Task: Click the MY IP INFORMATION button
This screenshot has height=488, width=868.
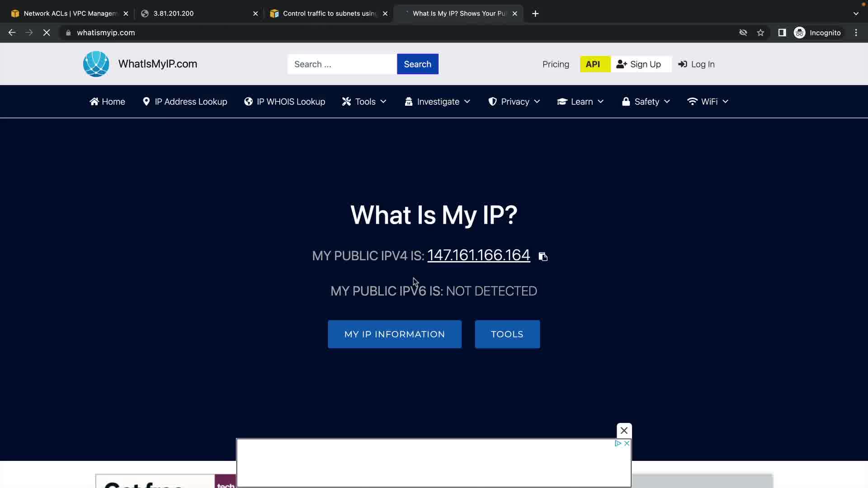Action: (x=394, y=334)
